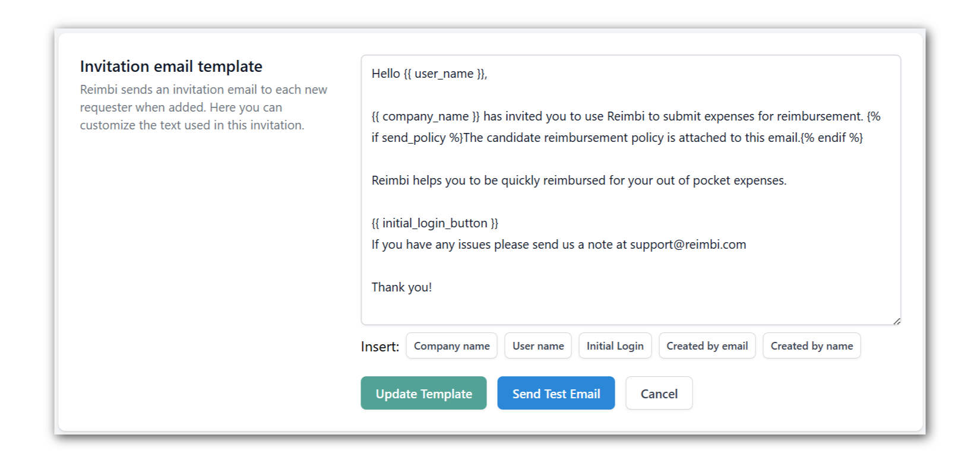Insert the Initial Login variable

click(x=615, y=345)
